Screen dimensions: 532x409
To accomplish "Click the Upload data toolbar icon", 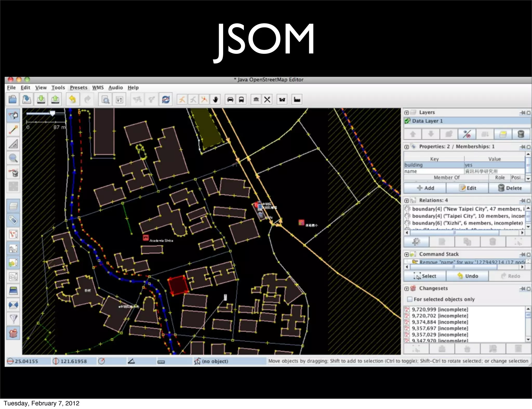I will pos(55,99).
